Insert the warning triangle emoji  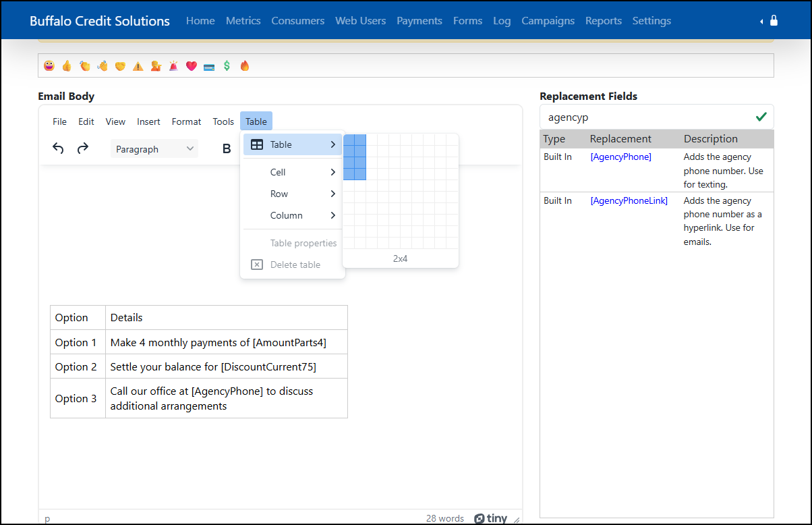(138, 65)
